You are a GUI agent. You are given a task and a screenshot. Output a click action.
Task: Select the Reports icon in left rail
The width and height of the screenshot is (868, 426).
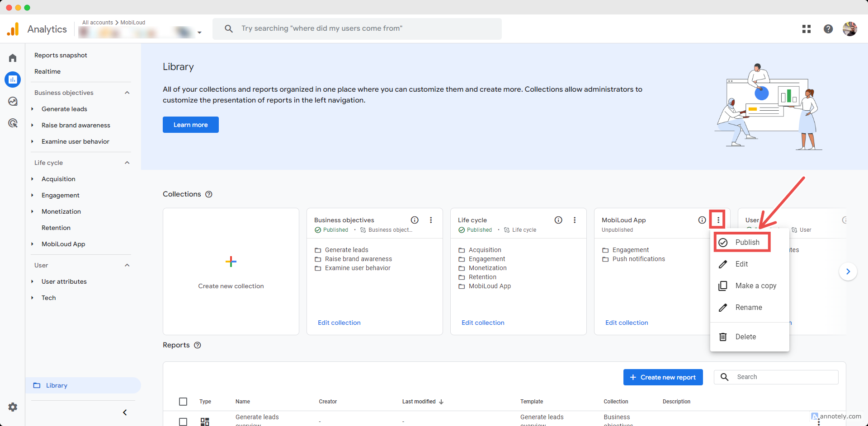(x=13, y=80)
